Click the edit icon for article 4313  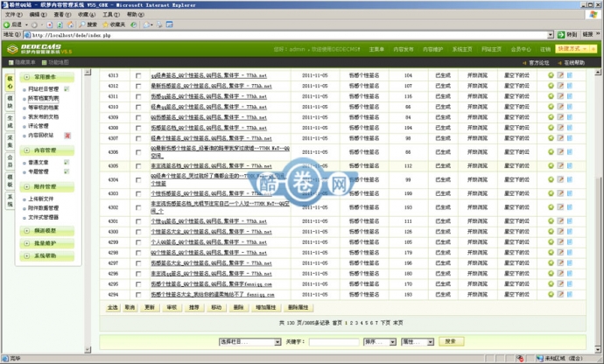click(x=560, y=76)
